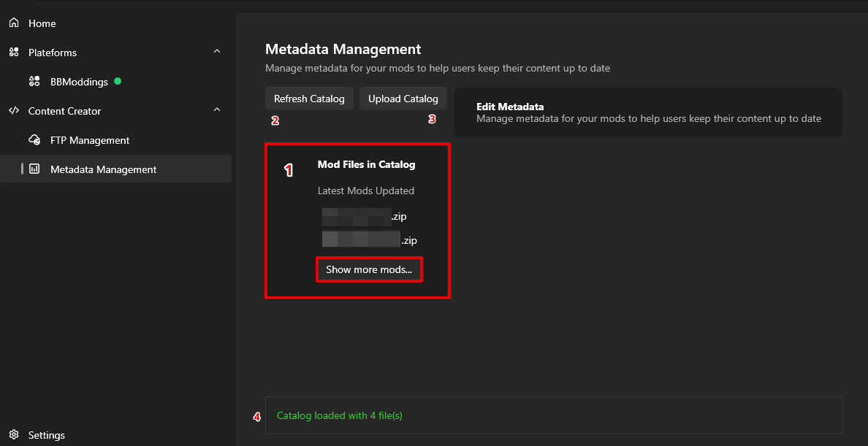Expand list with Show more mods

[369, 269]
